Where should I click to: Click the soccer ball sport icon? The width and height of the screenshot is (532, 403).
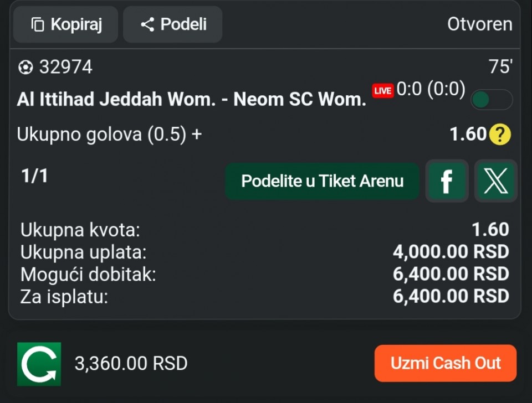(25, 68)
